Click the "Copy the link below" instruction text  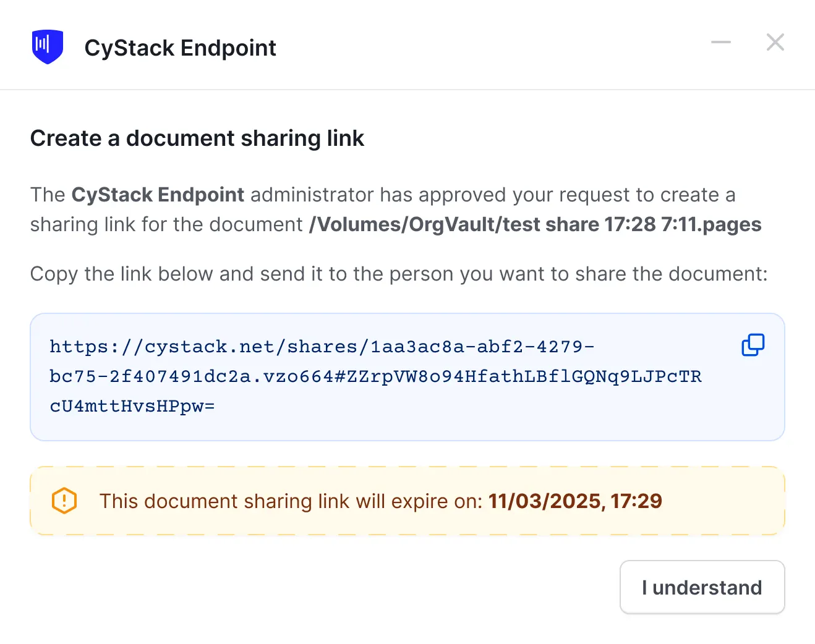coord(398,274)
